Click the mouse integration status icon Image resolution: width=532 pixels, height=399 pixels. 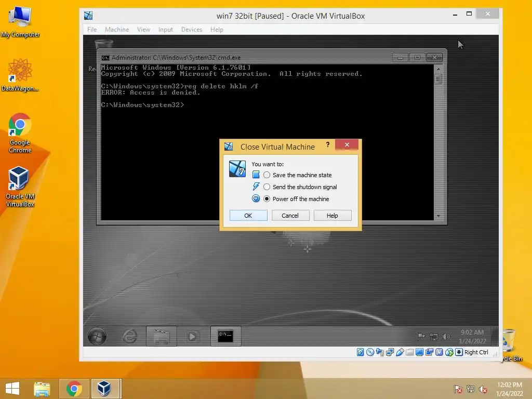click(x=449, y=352)
